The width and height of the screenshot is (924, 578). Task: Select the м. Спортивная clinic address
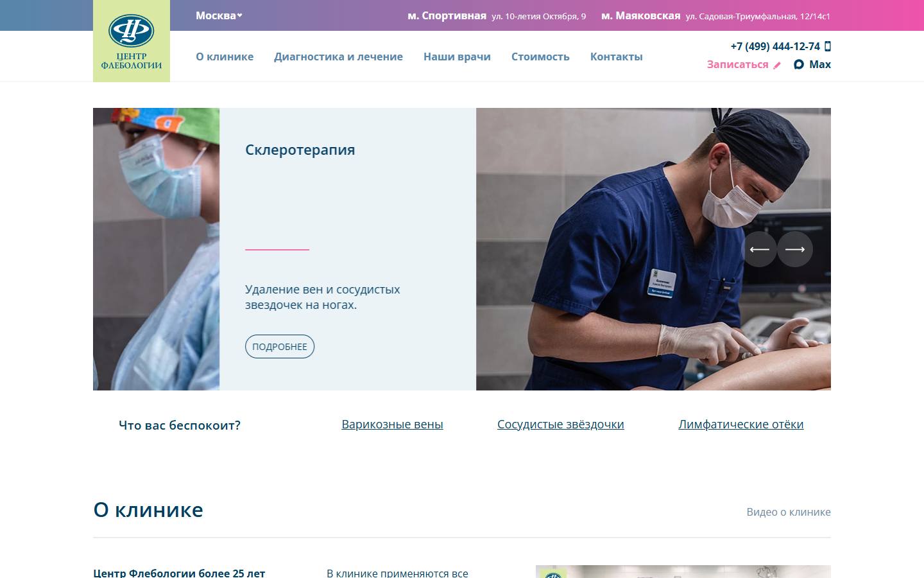[497, 15]
